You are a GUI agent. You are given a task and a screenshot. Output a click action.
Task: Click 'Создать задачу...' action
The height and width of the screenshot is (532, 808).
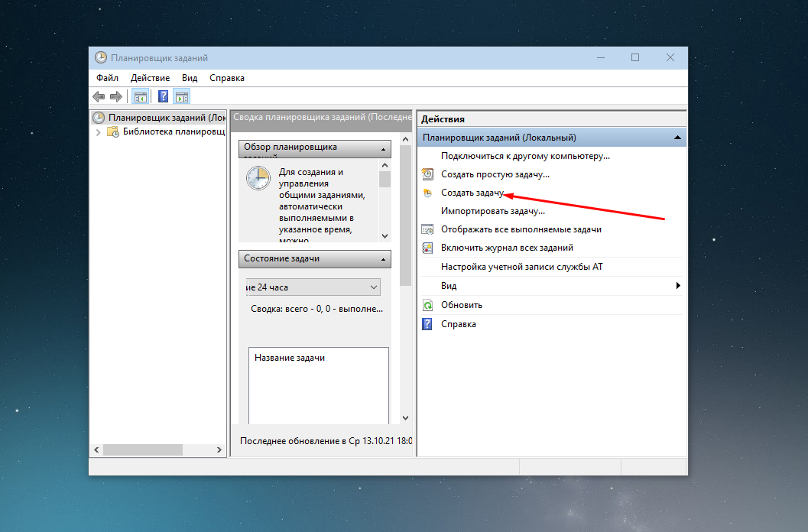[x=472, y=193]
